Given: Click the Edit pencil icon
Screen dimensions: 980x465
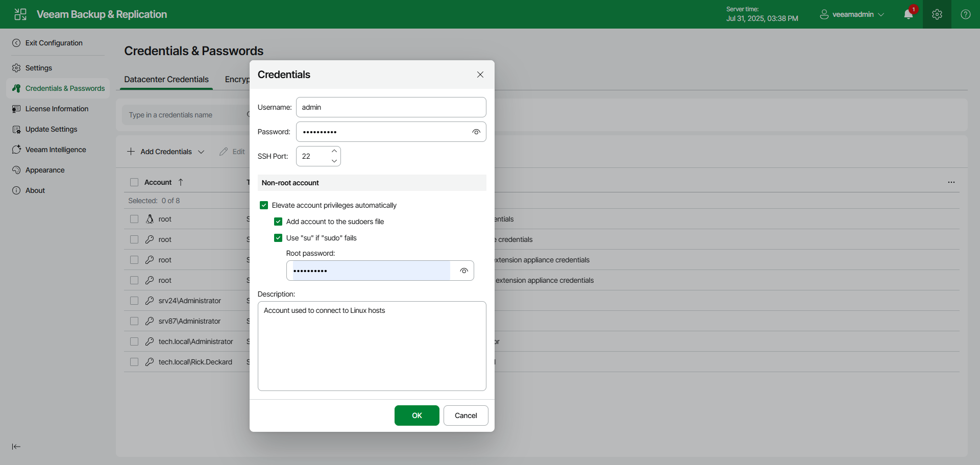Looking at the screenshot, I should 223,152.
